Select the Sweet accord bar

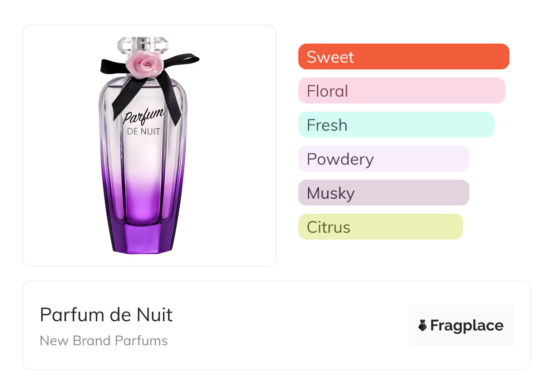tap(404, 57)
